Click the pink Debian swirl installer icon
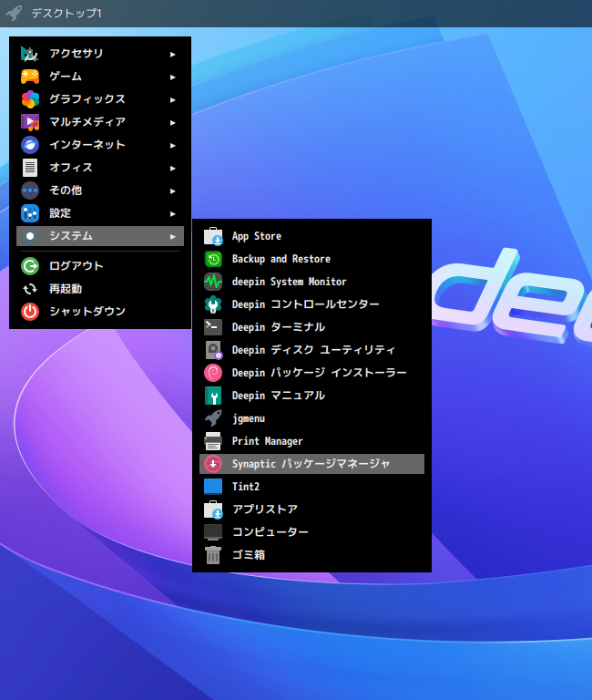 (213, 373)
